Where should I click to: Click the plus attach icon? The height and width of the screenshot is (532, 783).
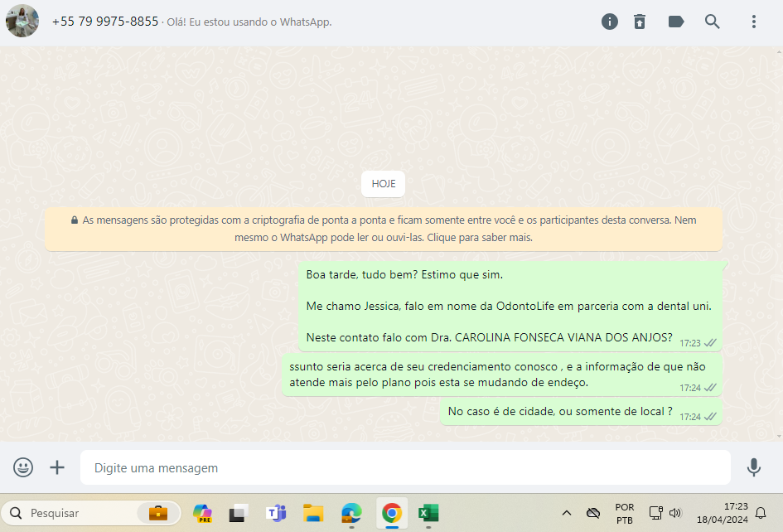click(57, 467)
